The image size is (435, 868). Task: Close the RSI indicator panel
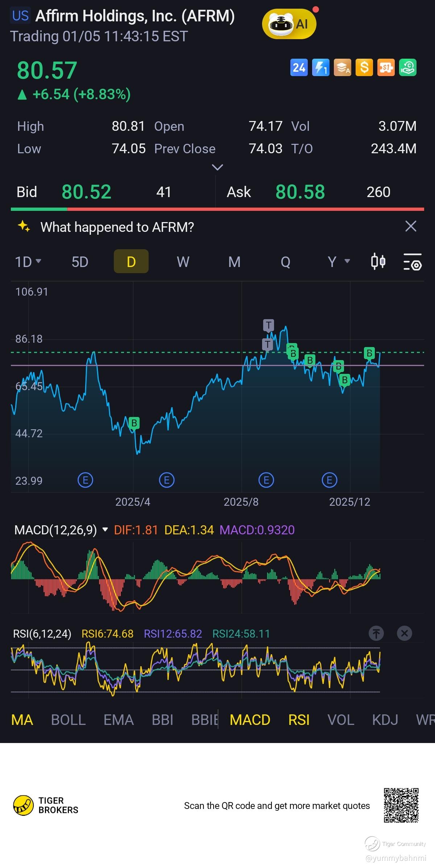[405, 633]
